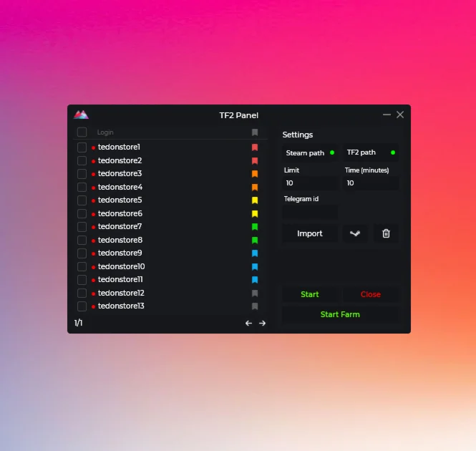This screenshot has height=451, width=476.
Task: Minimize the TF2 Panel window
Action: tap(387, 115)
